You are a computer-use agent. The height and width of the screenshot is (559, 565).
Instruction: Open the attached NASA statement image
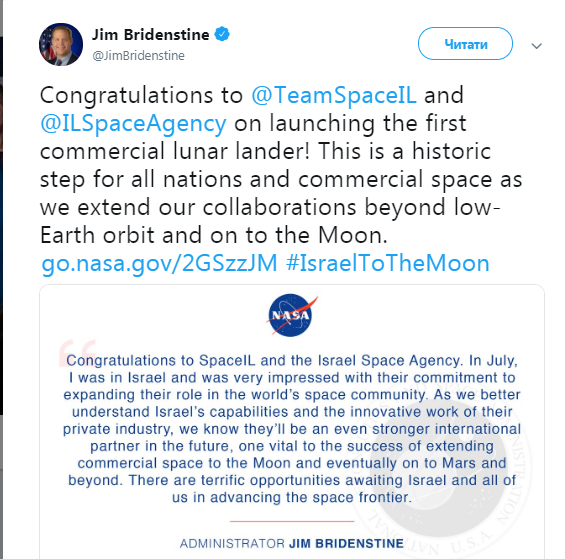tap(292, 422)
